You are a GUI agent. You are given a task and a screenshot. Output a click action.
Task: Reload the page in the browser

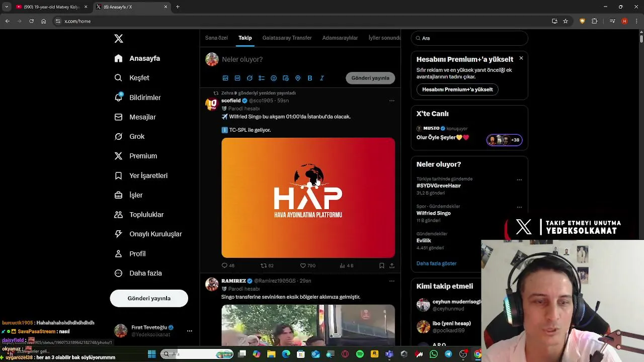(31, 21)
